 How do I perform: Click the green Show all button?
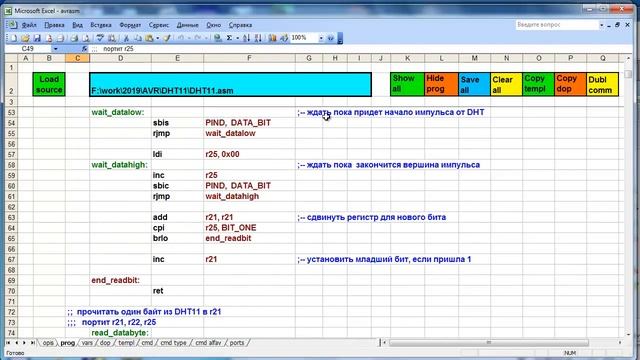pos(407,84)
